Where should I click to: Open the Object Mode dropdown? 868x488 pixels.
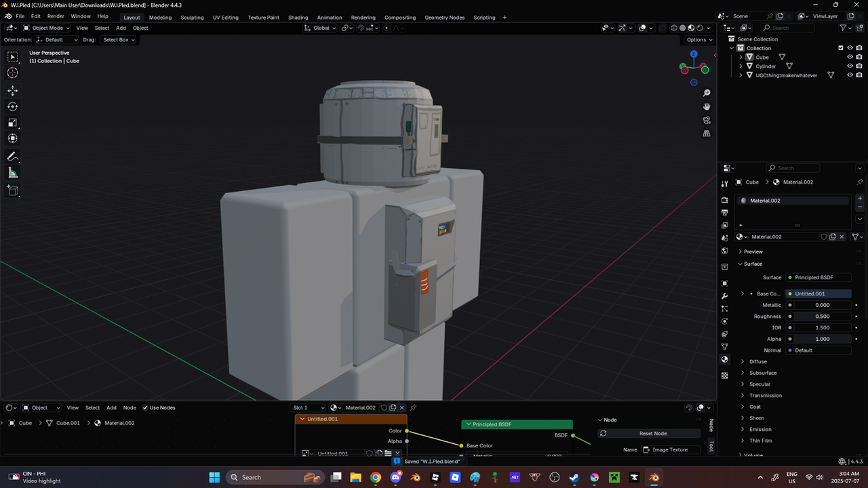pos(46,28)
